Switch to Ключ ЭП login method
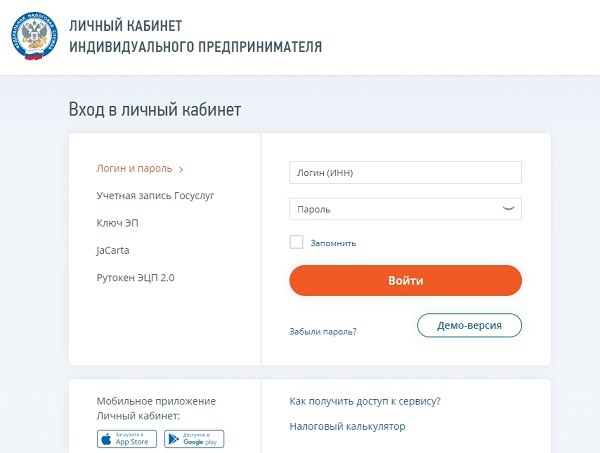 click(117, 223)
